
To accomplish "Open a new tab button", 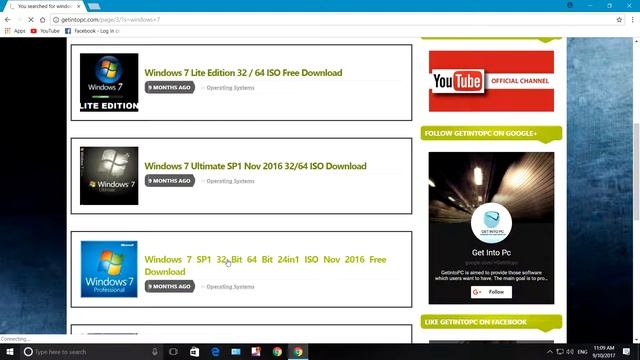I will tap(94, 7).
